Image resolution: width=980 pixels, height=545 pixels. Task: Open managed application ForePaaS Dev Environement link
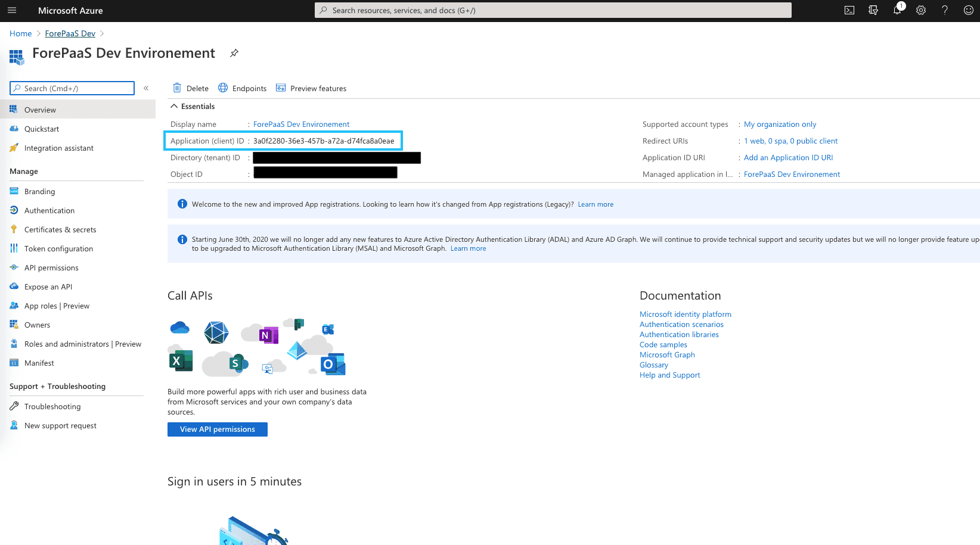pos(792,174)
